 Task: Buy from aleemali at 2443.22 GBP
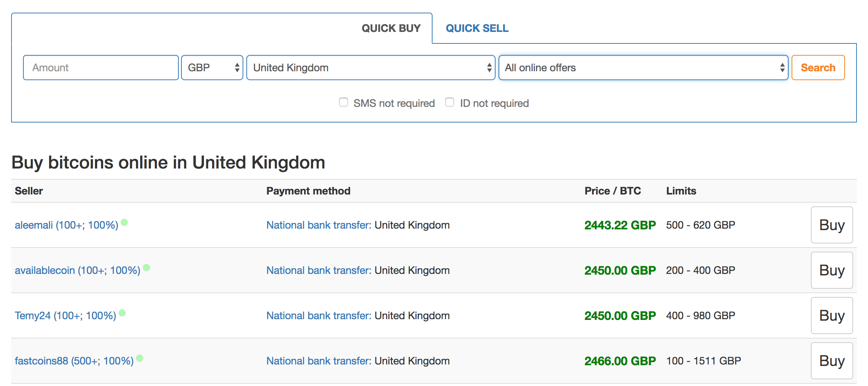coord(832,225)
